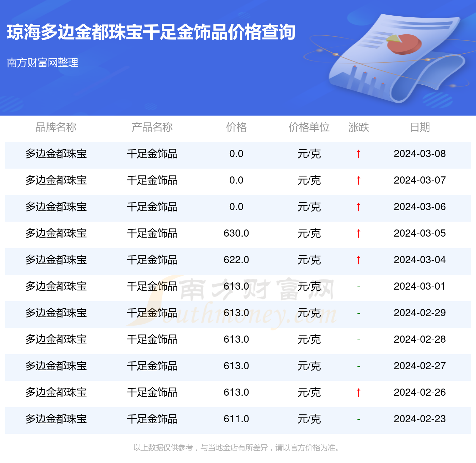Click 千足金饰品 in the 2024-03-07 row
The image size is (476, 463).
tap(152, 180)
